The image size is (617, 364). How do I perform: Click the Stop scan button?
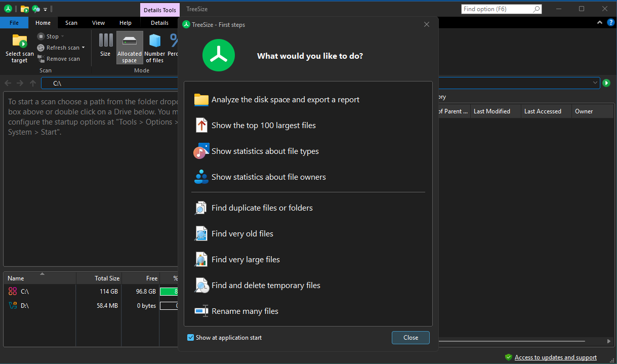[x=48, y=36]
